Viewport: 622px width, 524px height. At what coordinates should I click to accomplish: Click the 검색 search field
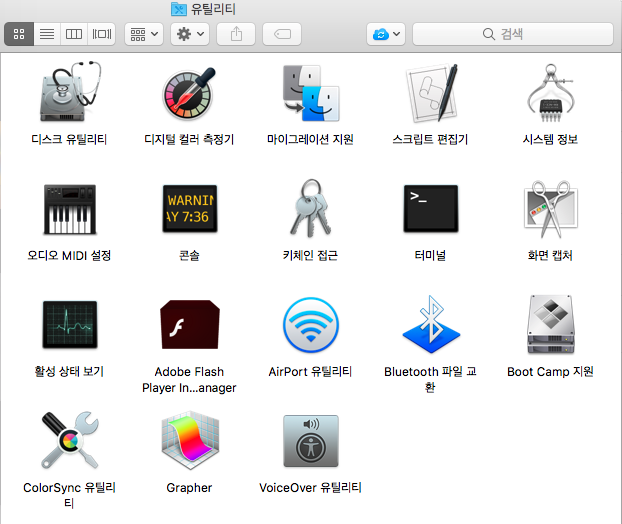[x=513, y=34]
